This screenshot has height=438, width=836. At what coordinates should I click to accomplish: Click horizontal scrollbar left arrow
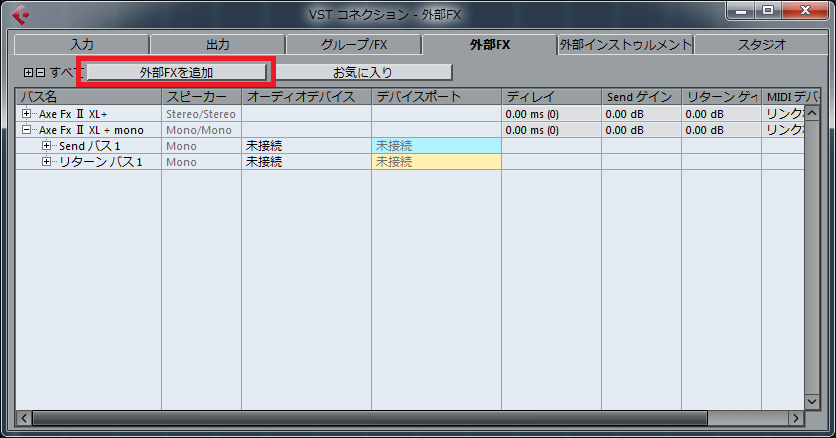click(x=24, y=418)
